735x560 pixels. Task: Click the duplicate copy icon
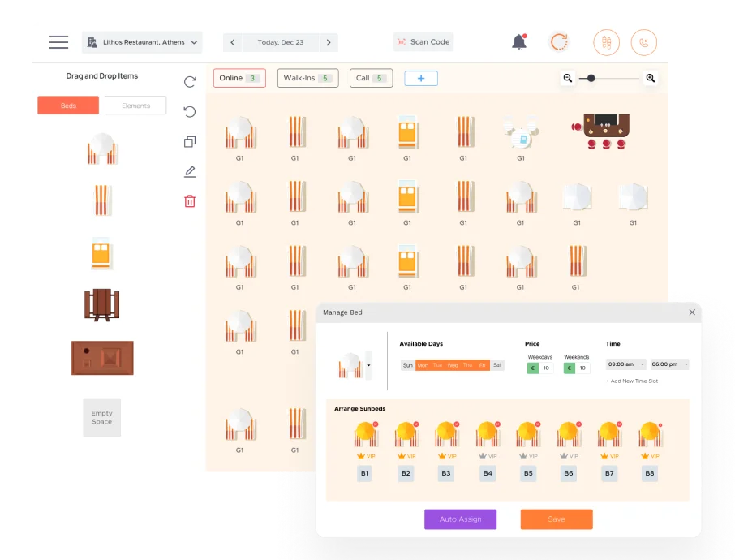pyautogui.click(x=190, y=142)
